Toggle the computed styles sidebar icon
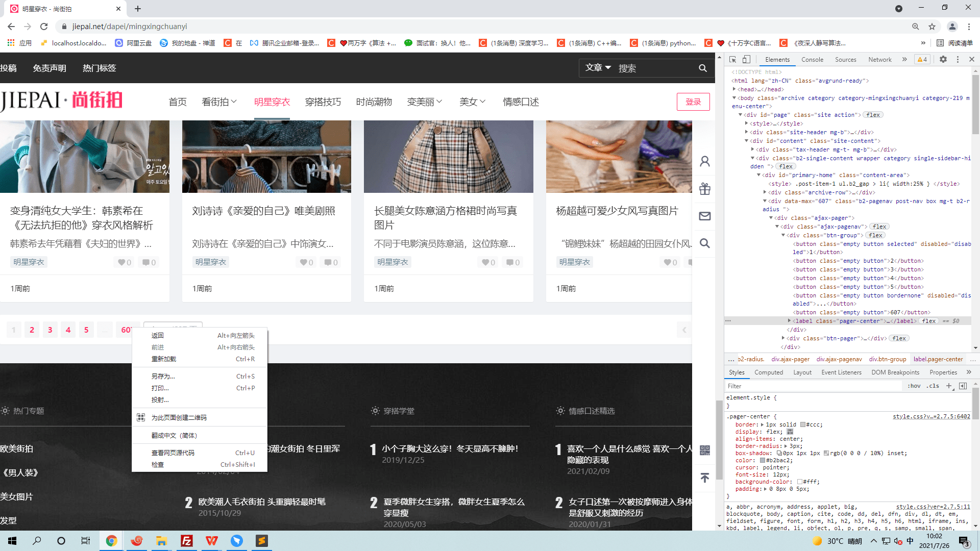Viewport: 980px width, 551px height. pos(963,386)
